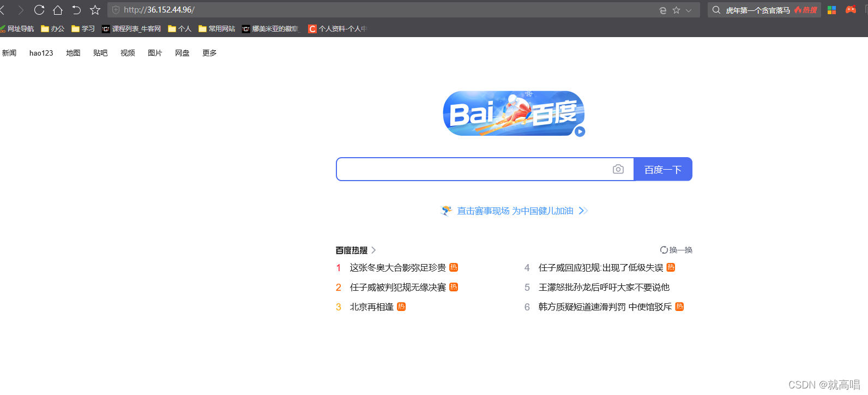Click the undo/restore closed page icon
Image resolution: width=868 pixels, height=395 pixels.
coord(76,10)
